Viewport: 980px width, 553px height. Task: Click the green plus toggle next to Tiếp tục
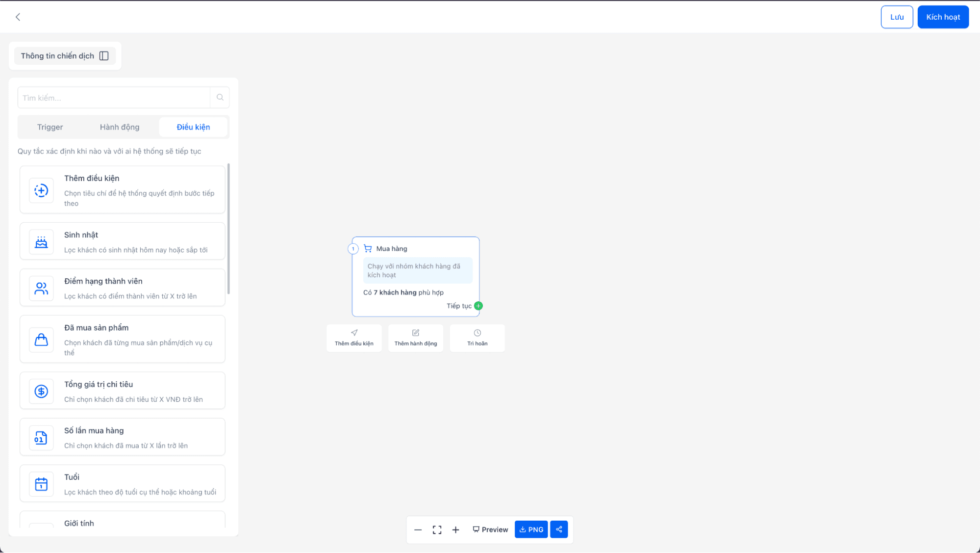pyautogui.click(x=478, y=306)
